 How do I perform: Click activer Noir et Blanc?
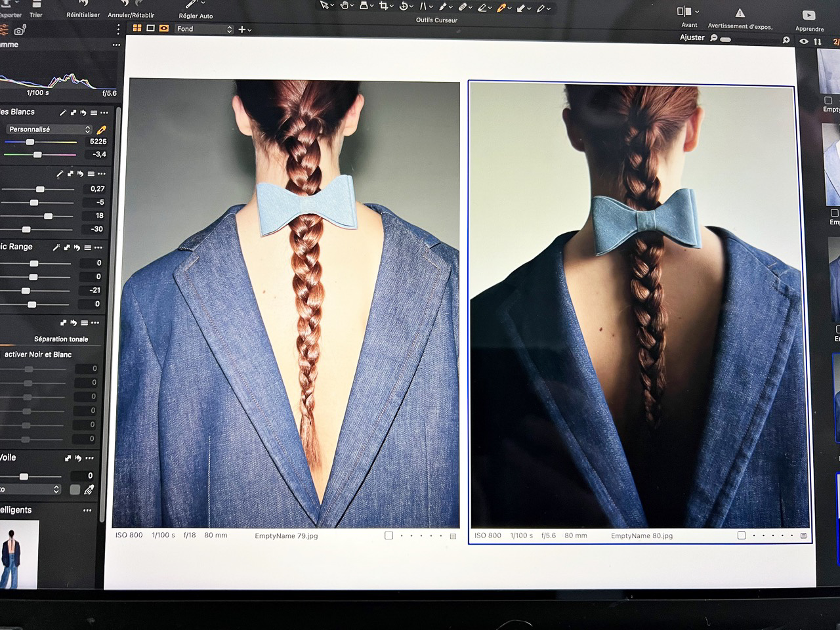(38, 354)
